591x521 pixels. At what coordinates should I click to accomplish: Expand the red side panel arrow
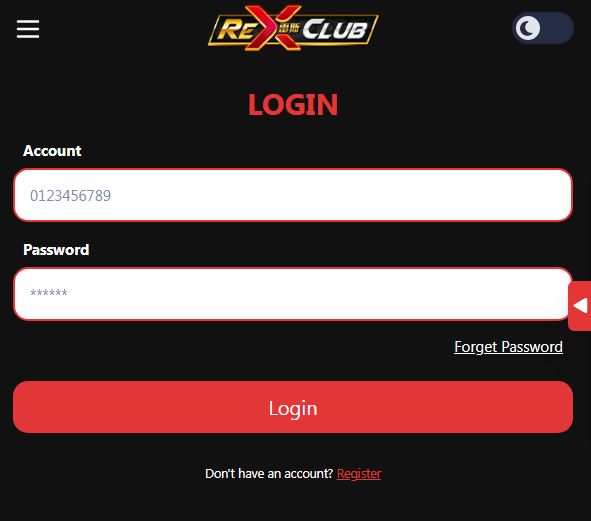click(x=580, y=306)
